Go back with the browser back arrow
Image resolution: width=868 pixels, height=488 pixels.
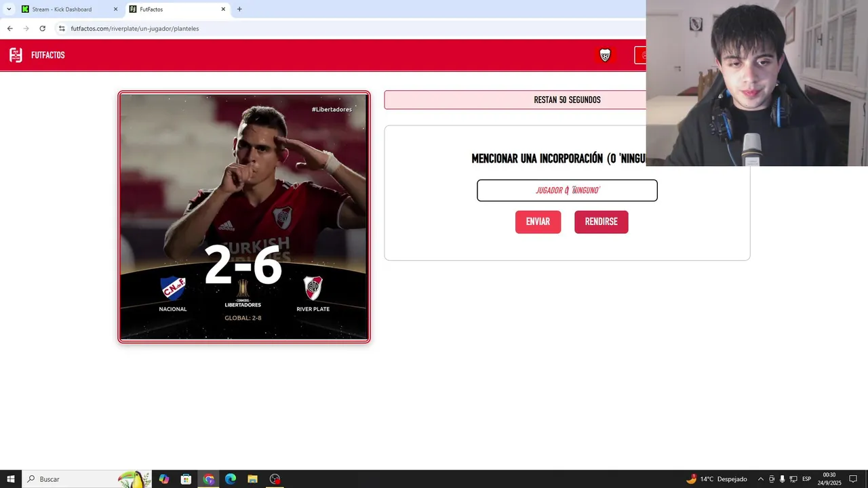[x=9, y=28]
